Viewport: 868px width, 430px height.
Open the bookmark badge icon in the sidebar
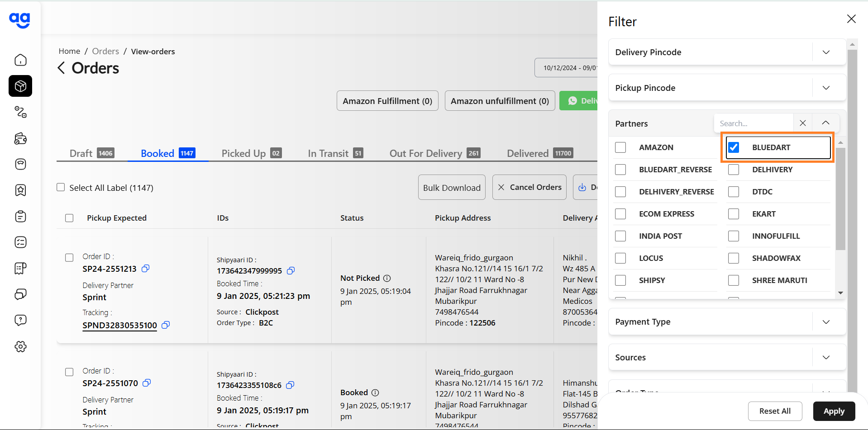pyautogui.click(x=20, y=190)
